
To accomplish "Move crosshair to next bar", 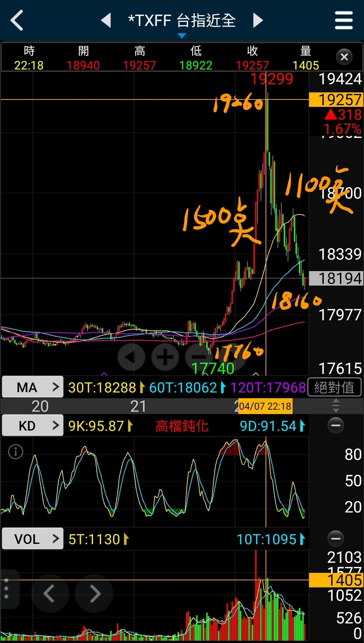I will (94, 593).
